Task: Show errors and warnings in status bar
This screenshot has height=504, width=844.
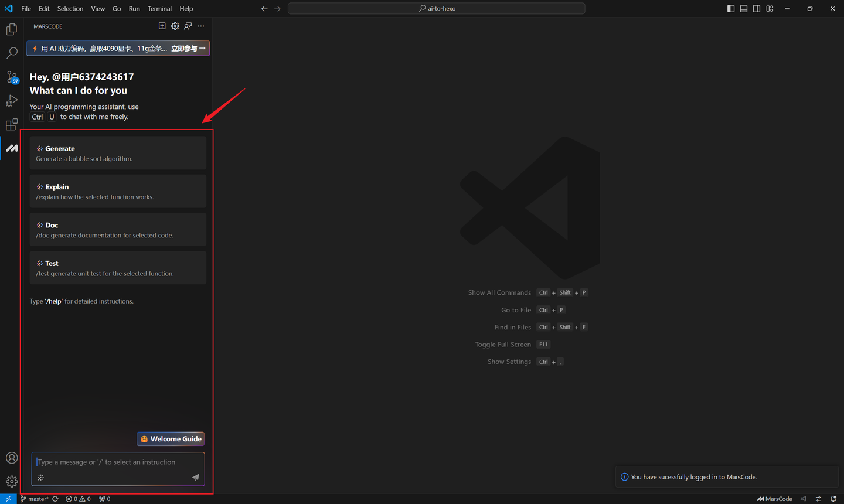Action: click(78, 499)
